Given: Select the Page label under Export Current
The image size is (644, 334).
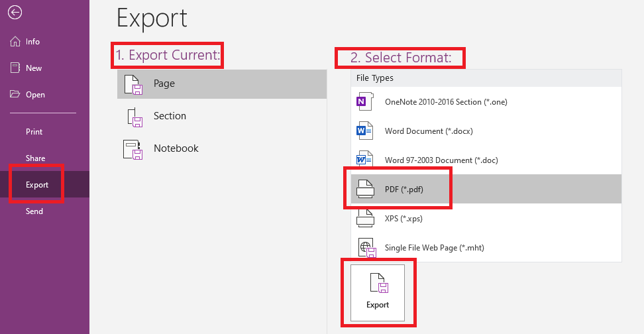Looking at the screenshot, I should [x=164, y=83].
